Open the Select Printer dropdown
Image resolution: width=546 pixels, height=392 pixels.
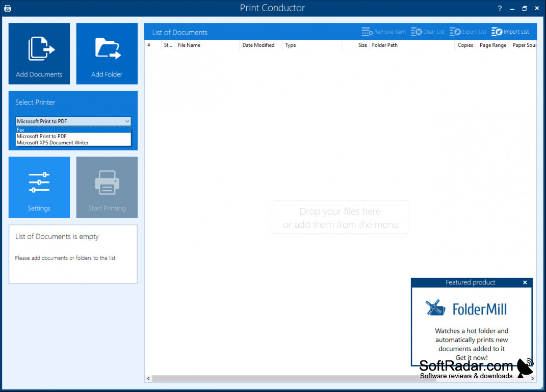pyautogui.click(x=73, y=121)
